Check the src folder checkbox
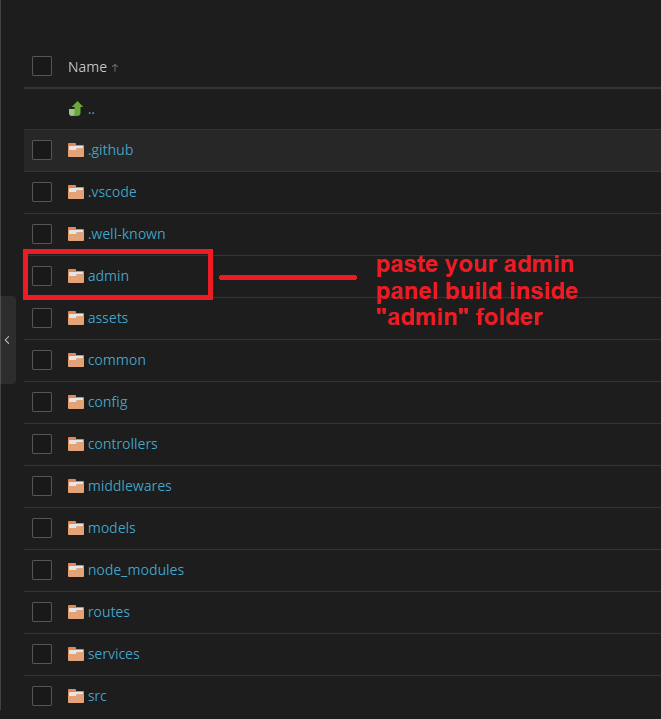 point(42,696)
